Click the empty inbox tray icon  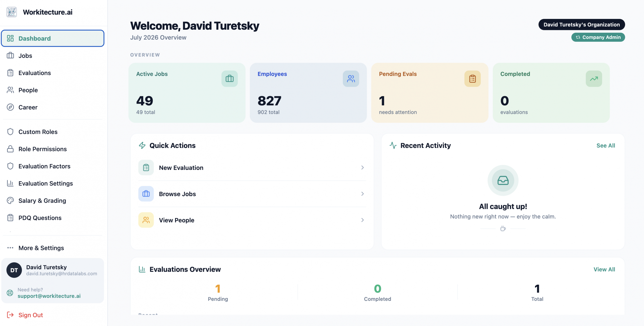(x=503, y=180)
